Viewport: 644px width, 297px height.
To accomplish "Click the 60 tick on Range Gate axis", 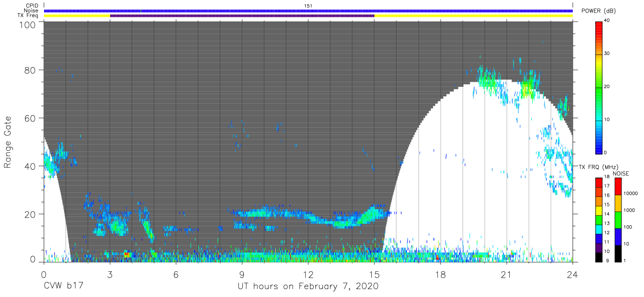I will coord(30,118).
